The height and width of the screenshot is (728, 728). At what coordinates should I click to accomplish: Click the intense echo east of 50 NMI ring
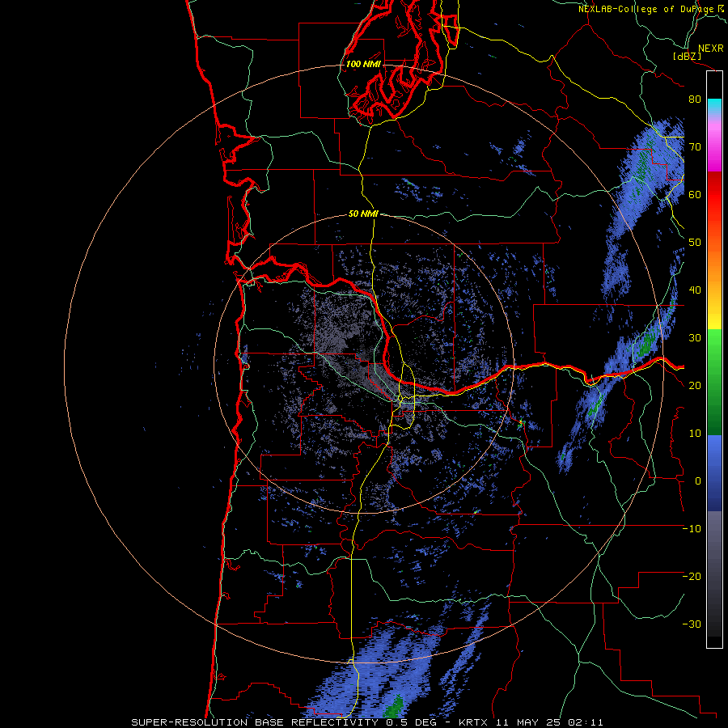pos(521,422)
